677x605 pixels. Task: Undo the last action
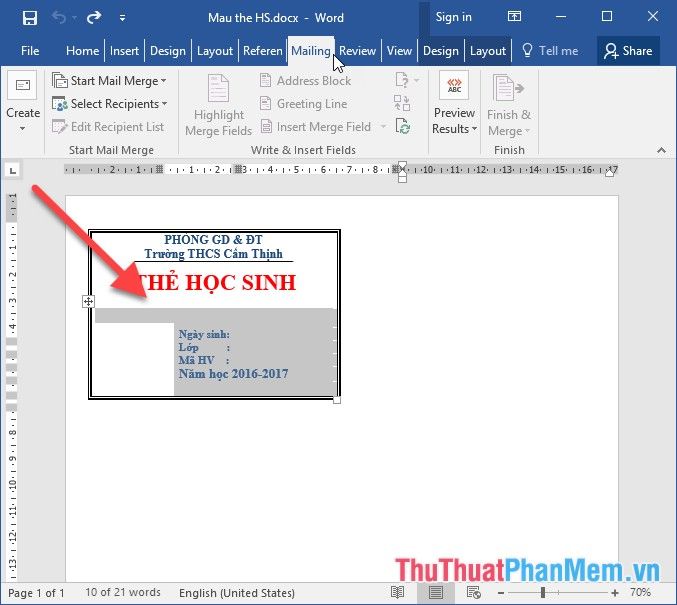(x=59, y=18)
